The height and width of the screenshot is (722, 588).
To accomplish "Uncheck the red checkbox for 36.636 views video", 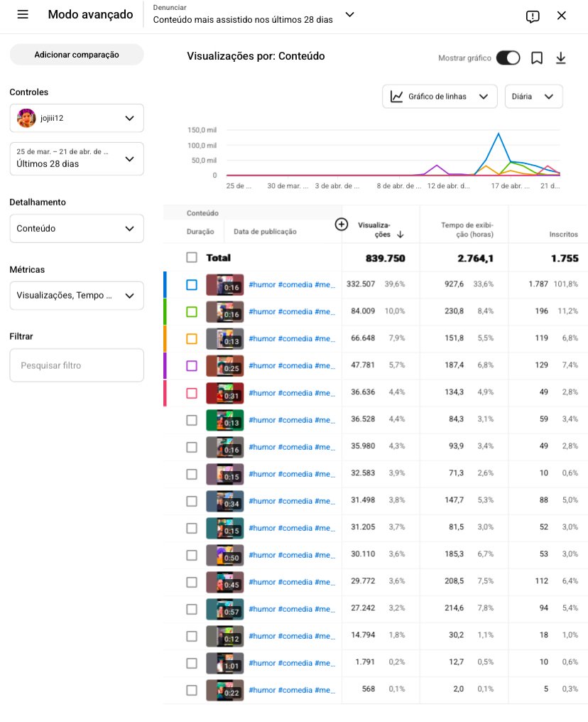I will click(x=192, y=393).
